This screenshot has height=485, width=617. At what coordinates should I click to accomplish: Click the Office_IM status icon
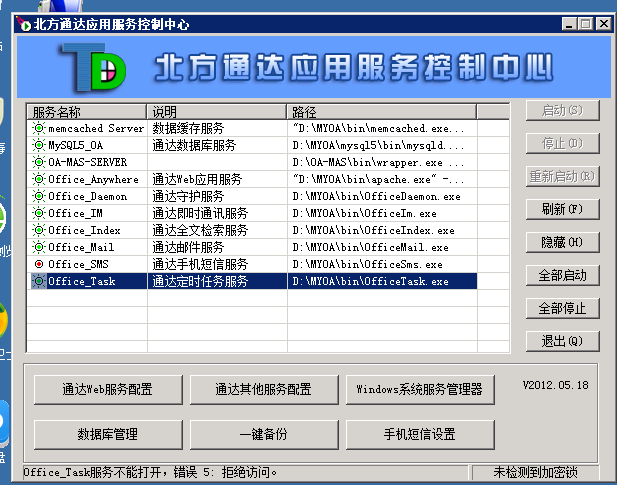[x=39, y=213]
